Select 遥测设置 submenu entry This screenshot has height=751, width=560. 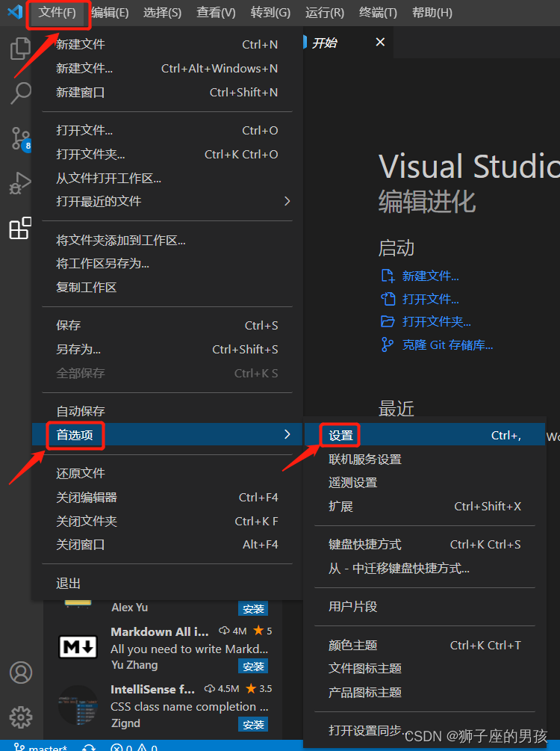[x=425, y=483]
